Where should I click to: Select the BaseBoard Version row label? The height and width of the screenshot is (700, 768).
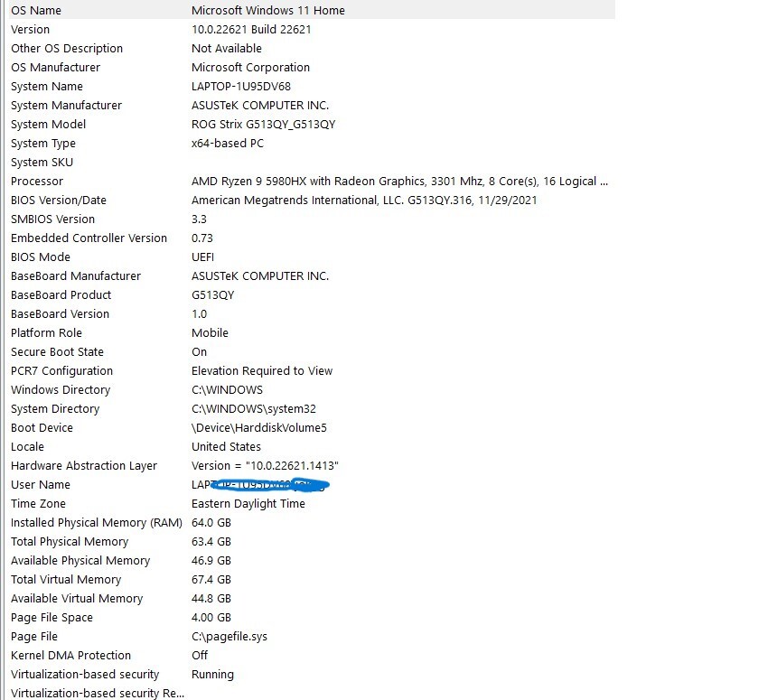60,314
